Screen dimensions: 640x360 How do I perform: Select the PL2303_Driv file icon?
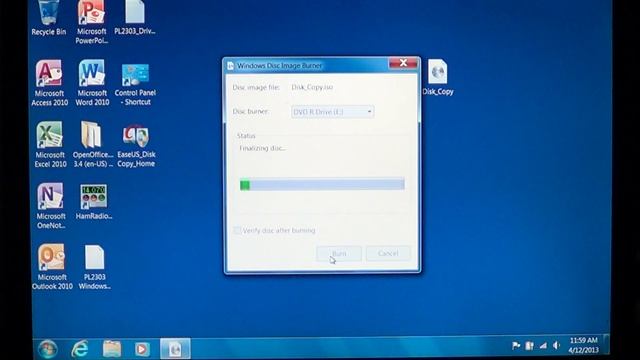point(135,18)
